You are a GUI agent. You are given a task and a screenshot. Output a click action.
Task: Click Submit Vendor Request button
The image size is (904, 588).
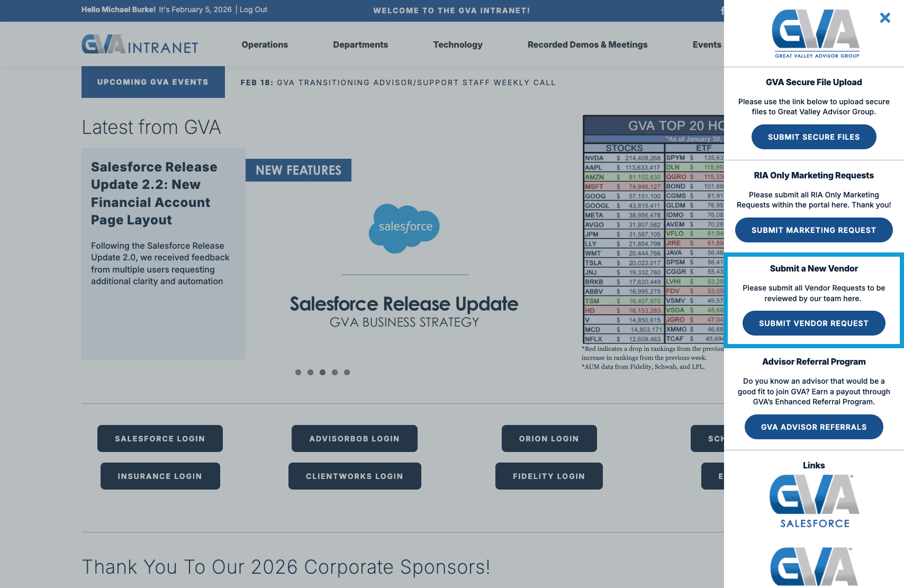pos(813,323)
